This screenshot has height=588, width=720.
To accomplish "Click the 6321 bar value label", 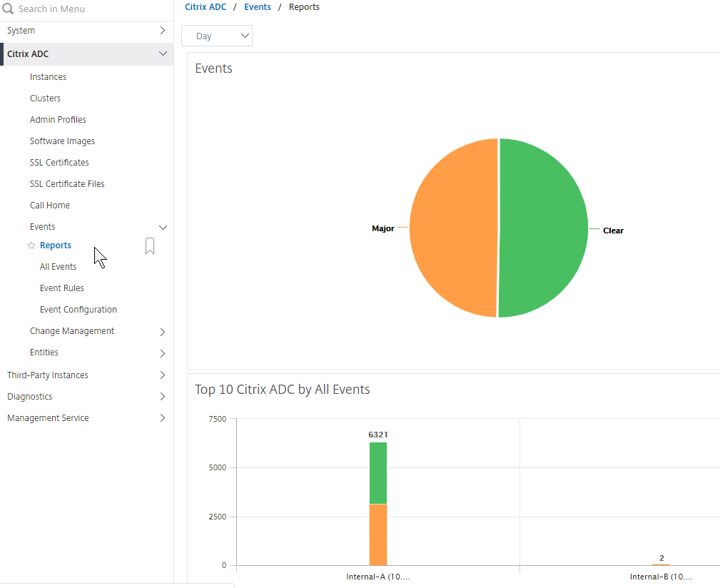I will (x=378, y=435).
